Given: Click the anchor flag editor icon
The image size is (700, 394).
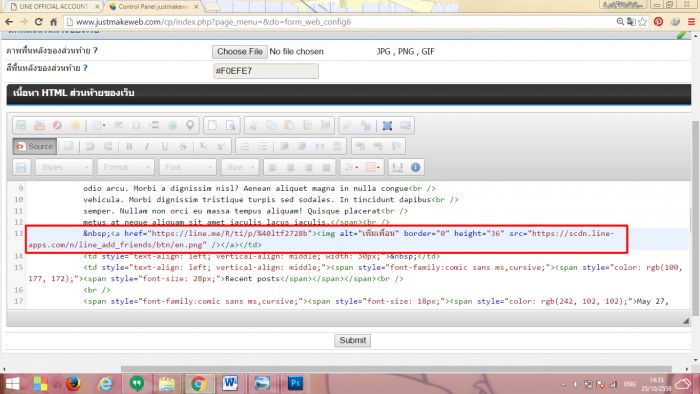Looking at the screenshot, I should tap(396, 146).
